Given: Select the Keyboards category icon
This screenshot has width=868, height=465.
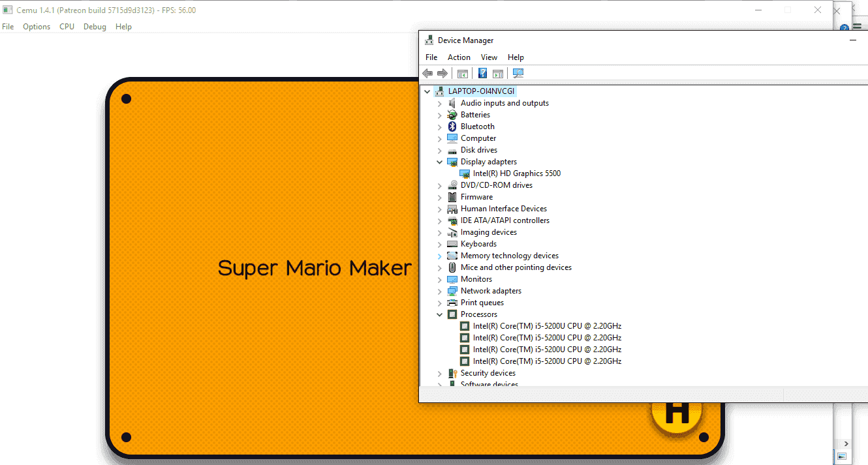Looking at the screenshot, I should pos(452,244).
